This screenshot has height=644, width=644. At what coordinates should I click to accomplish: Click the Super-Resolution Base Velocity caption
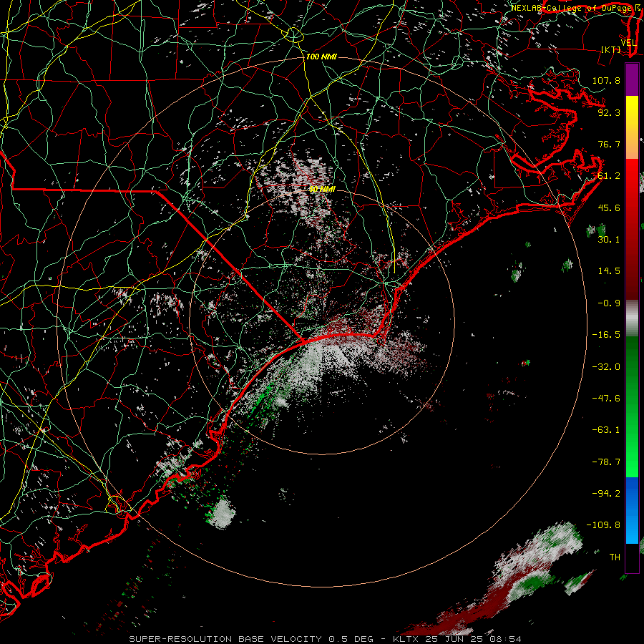tap(326, 639)
